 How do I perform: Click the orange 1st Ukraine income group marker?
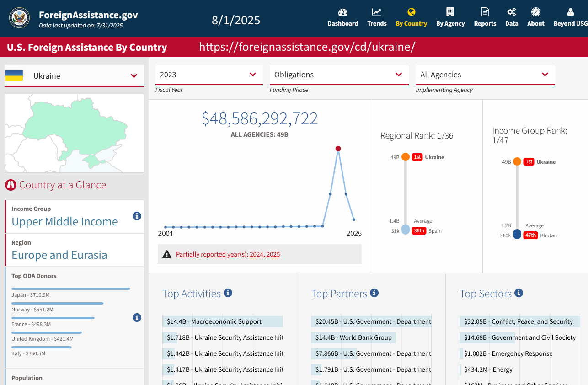click(517, 161)
